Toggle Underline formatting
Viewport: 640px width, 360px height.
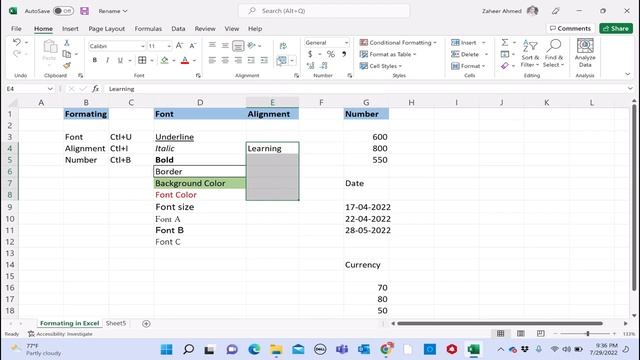(120, 60)
